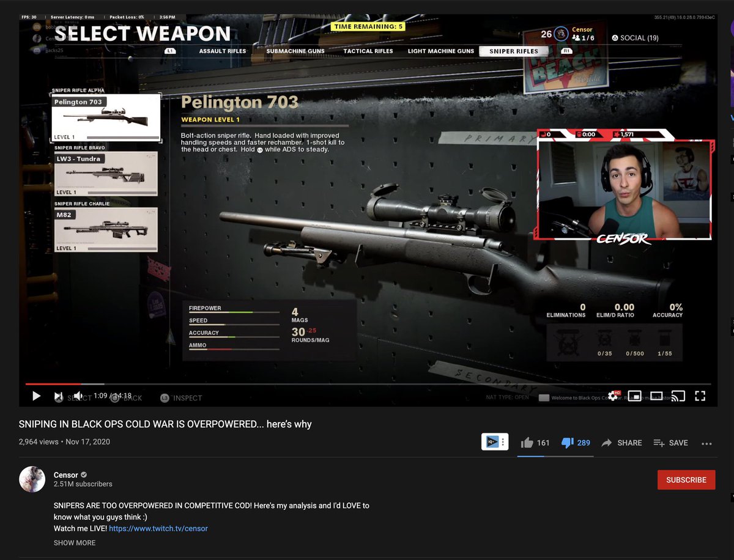Open the Censor channel avatar
Image resolution: width=734 pixels, height=560 pixels.
click(32, 479)
